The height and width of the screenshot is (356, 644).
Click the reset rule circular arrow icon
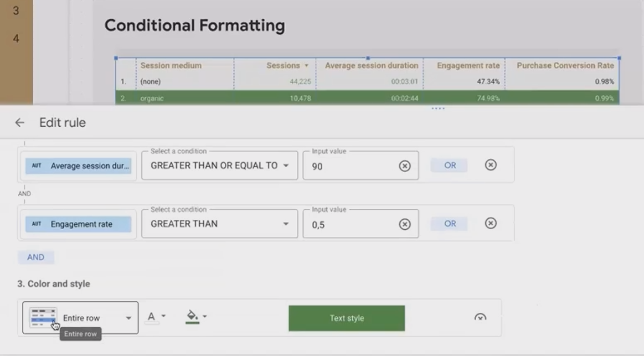(480, 316)
